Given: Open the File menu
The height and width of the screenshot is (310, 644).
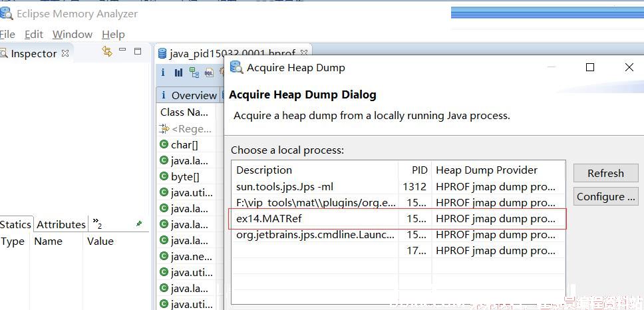Looking at the screenshot, I should pos(7,35).
